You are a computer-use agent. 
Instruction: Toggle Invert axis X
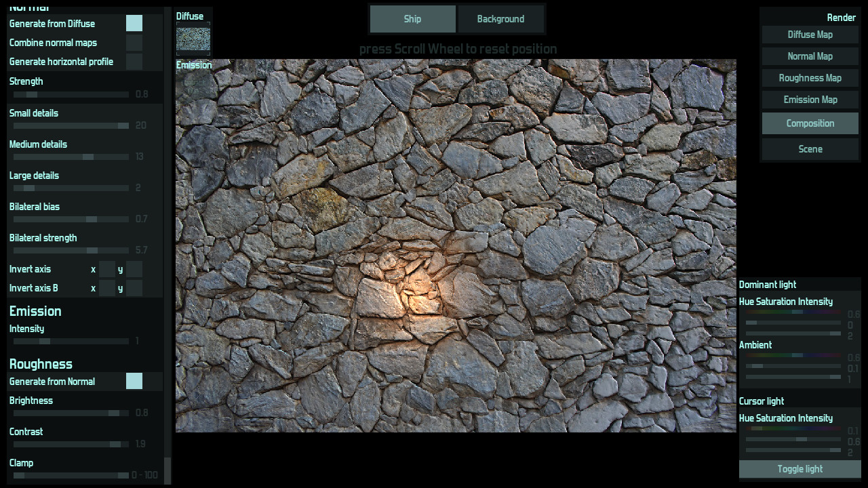[x=107, y=269]
